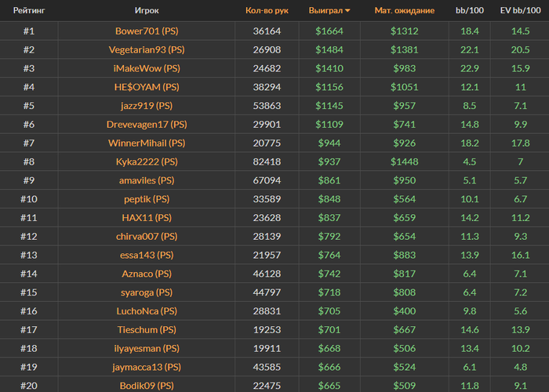Click the Рейтинг column header
Viewport: 549px width, 392px height.
point(29,10)
